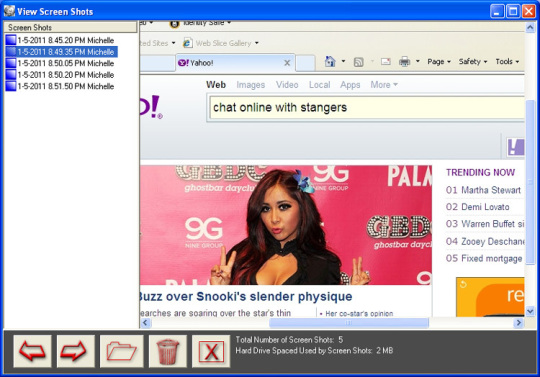540x377 pixels.
Task: Click the vertical scrollbar thumb
Action: click(530, 182)
